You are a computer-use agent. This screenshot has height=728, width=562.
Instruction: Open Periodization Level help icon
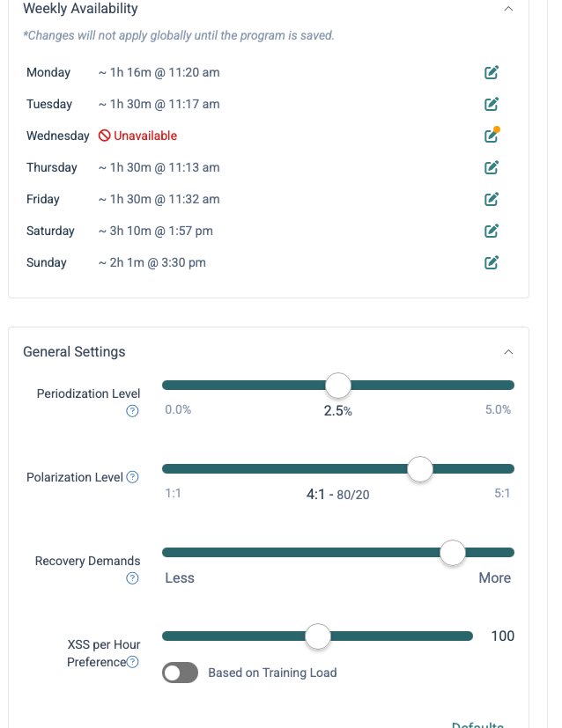132,411
